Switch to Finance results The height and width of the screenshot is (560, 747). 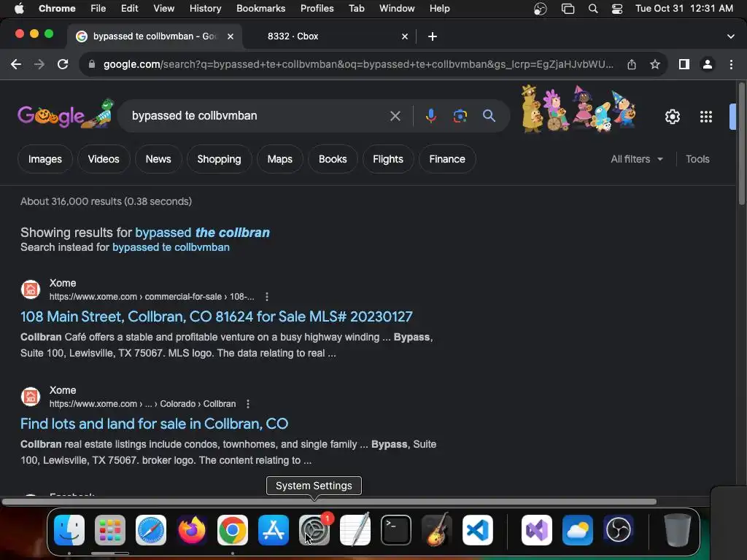[447, 159]
